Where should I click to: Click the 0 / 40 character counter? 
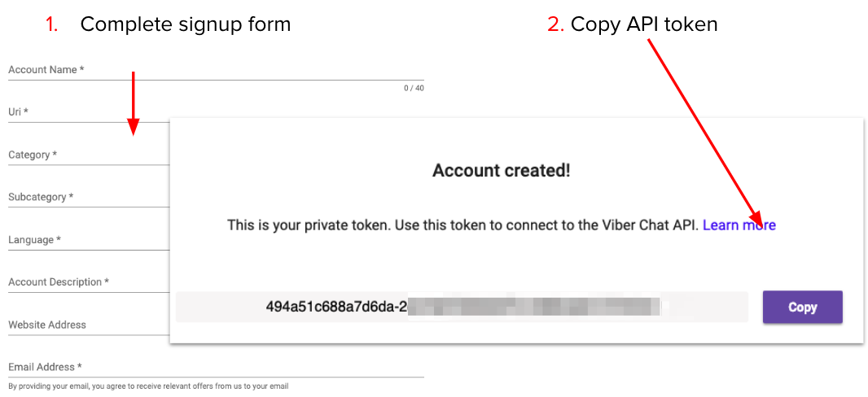(x=414, y=88)
